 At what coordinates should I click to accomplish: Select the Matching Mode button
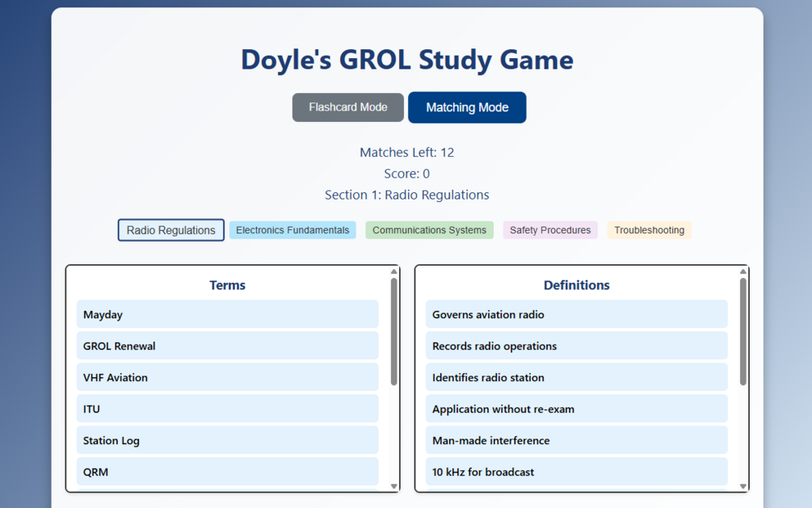(467, 107)
